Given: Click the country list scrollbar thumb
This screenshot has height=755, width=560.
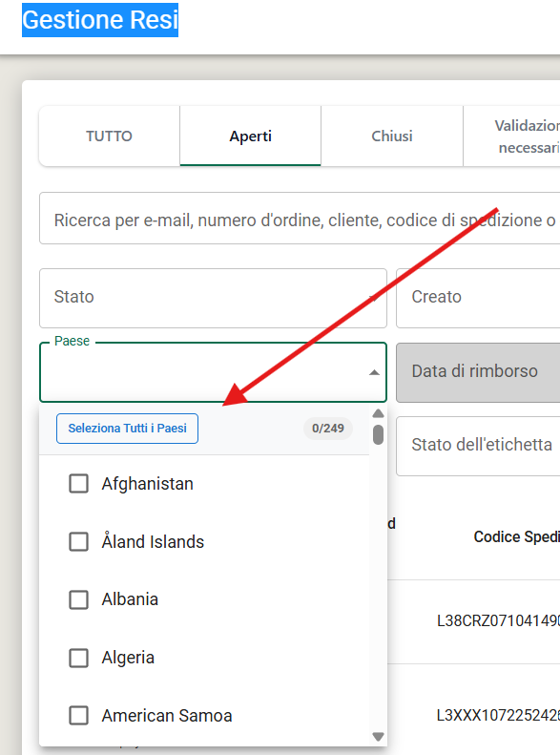Looking at the screenshot, I should click(x=378, y=435).
